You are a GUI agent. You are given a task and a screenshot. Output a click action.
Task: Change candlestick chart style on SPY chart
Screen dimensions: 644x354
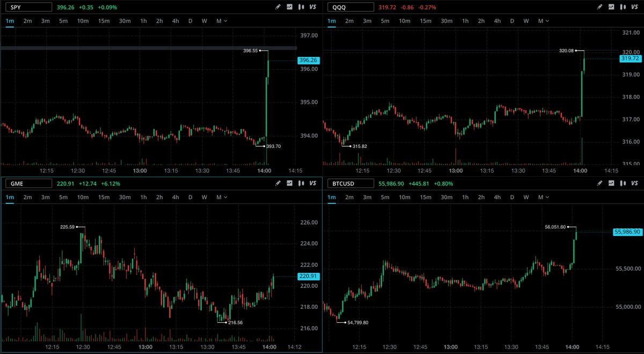tap(301, 8)
